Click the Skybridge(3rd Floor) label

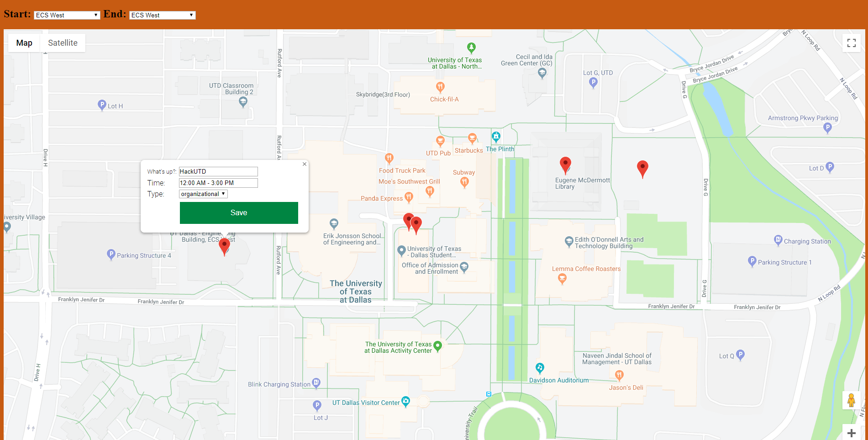(x=383, y=95)
